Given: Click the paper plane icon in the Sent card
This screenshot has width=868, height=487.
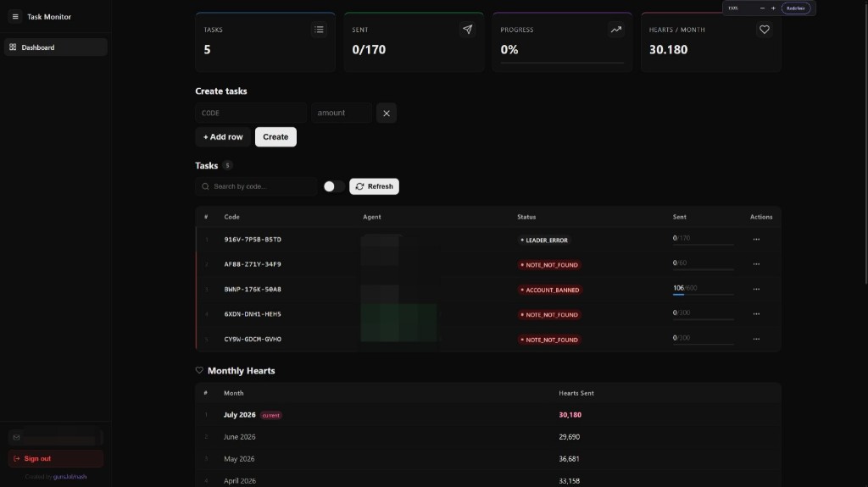Looking at the screenshot, I should coord(468,30).
